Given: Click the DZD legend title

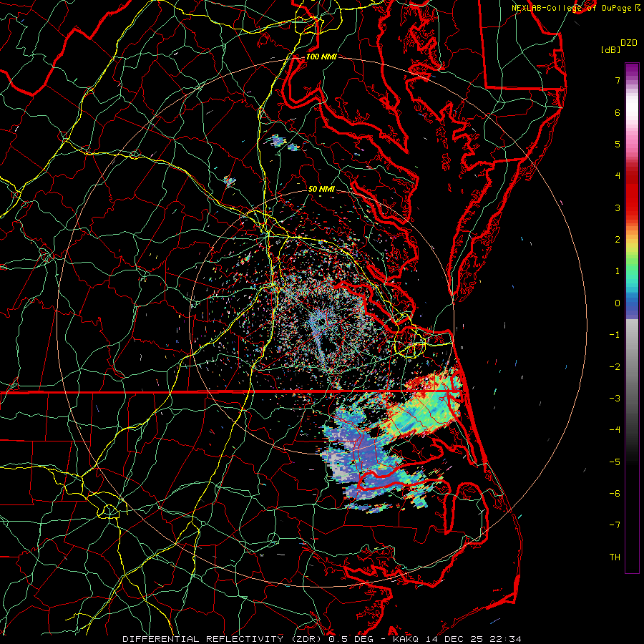Looking at the screenshot, I should (x=628, y=43).
